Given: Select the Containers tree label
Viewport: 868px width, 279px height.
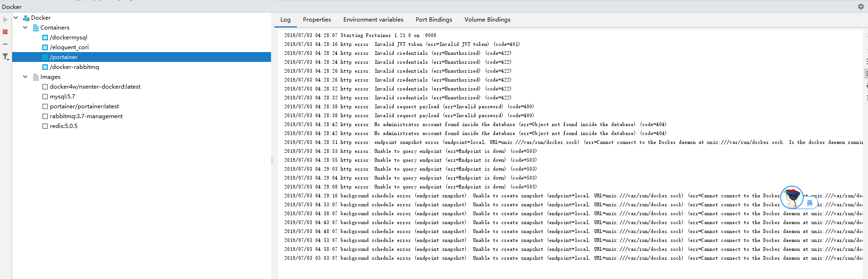Looking at the screenshot, I should click(x=55, y=28).
